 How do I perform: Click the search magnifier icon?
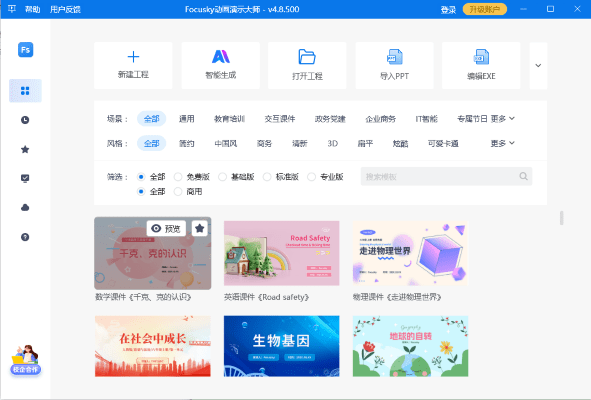[523, 176]
